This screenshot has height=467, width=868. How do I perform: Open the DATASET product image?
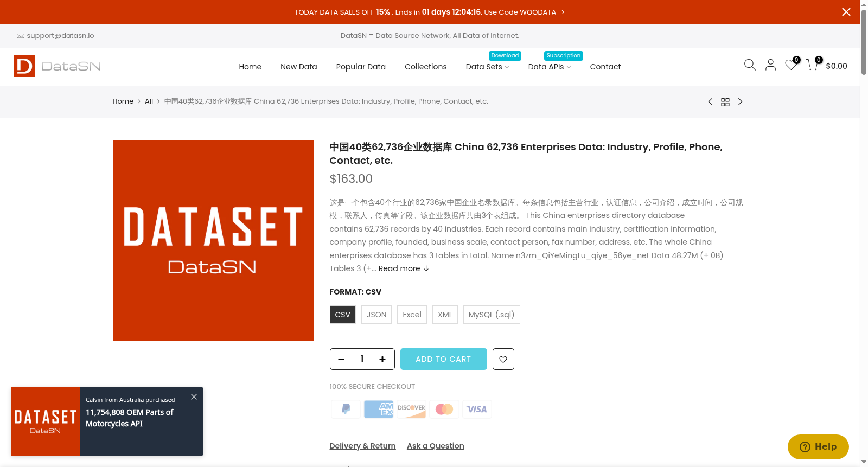click(x=213, y=240)
